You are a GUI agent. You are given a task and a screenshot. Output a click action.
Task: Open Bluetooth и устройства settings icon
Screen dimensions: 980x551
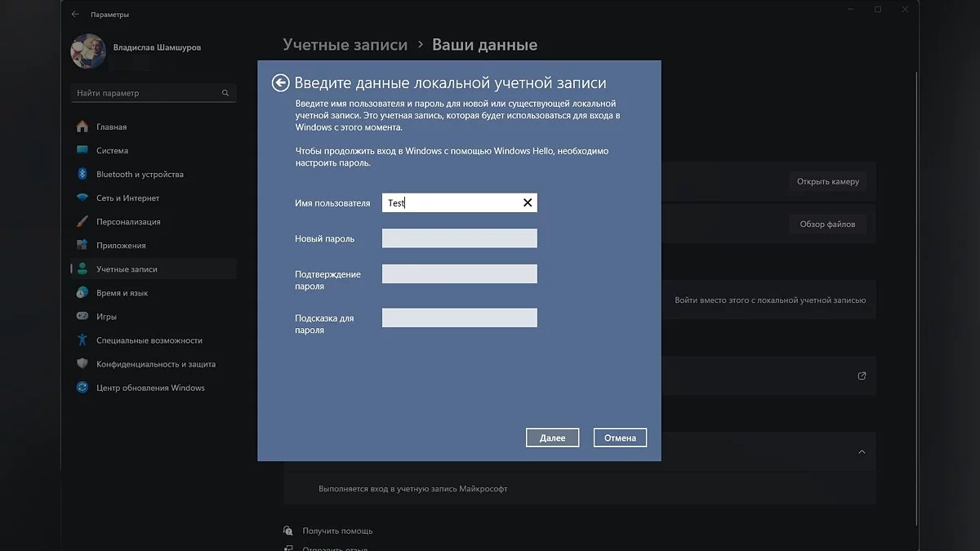(x=82, y=174)
